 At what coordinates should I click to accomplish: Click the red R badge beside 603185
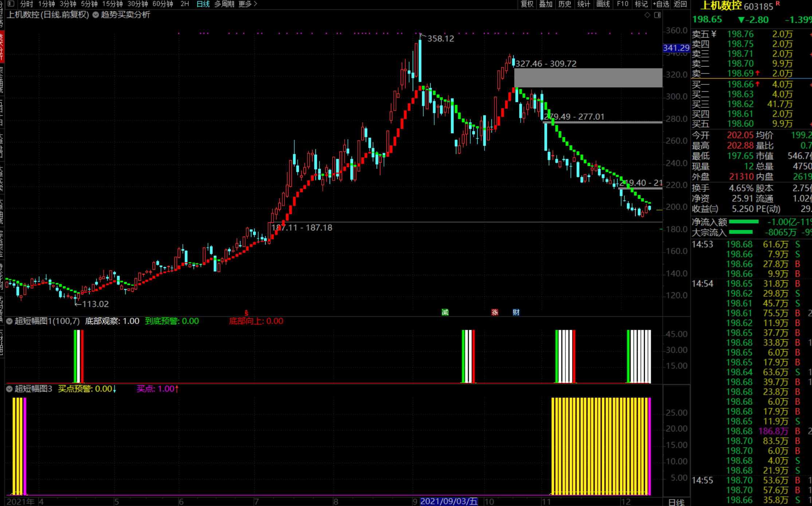[778, 3]
